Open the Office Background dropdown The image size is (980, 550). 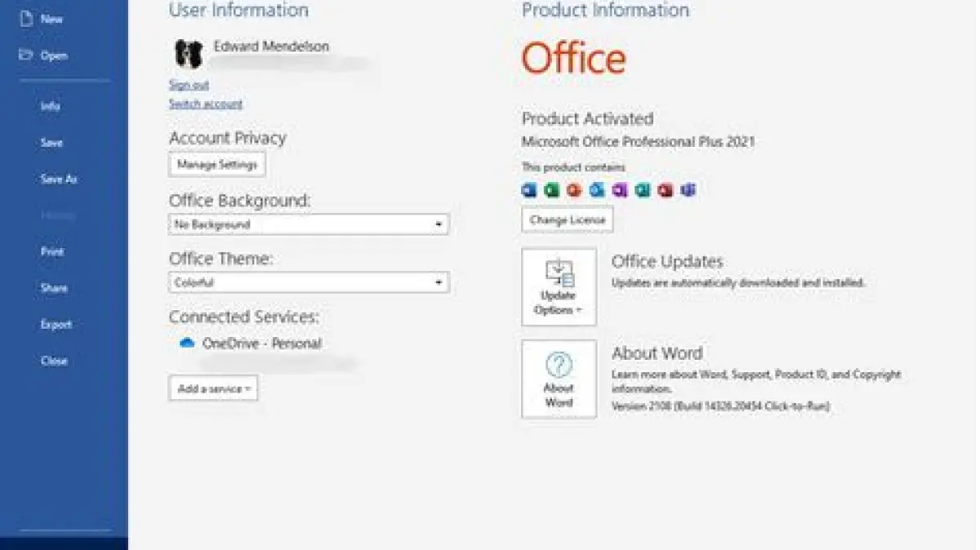click(309, 224)
